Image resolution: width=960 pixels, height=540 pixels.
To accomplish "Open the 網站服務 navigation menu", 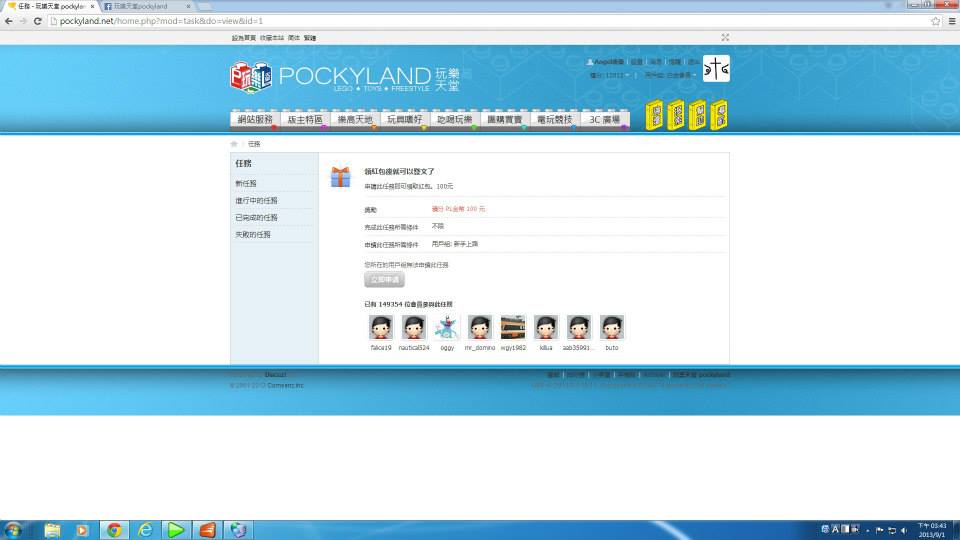I will (255, 120).
